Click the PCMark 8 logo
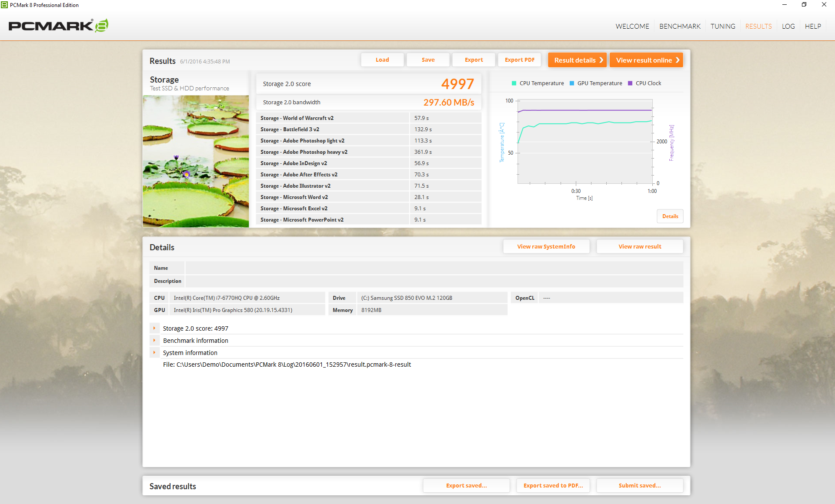Viewport: 835px width, 504px height. (58, 26)
